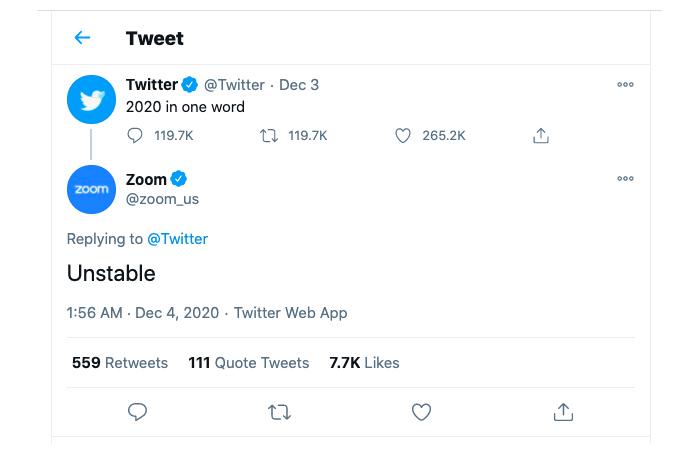View the 111 Quote Tweets

(249, 362)
